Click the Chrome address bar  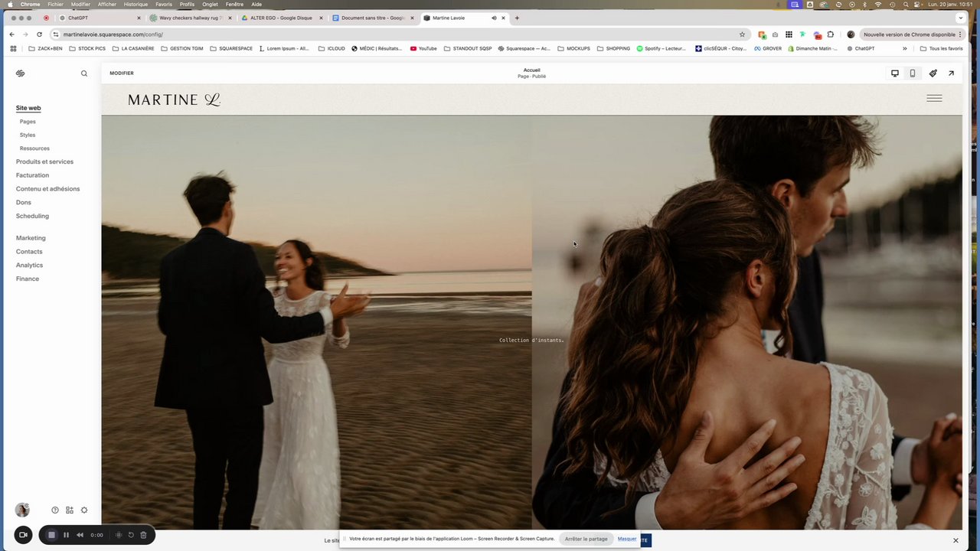tap(398, 34)
